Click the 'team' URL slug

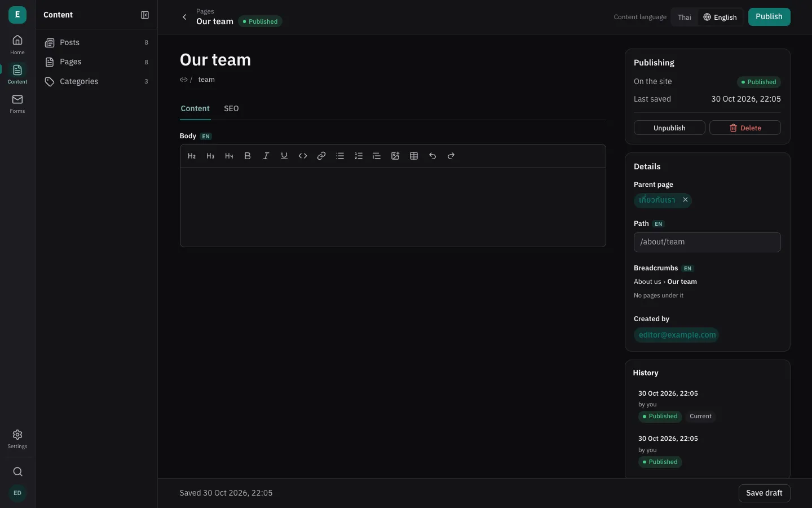pyautogui.click(x=206, y=80)
